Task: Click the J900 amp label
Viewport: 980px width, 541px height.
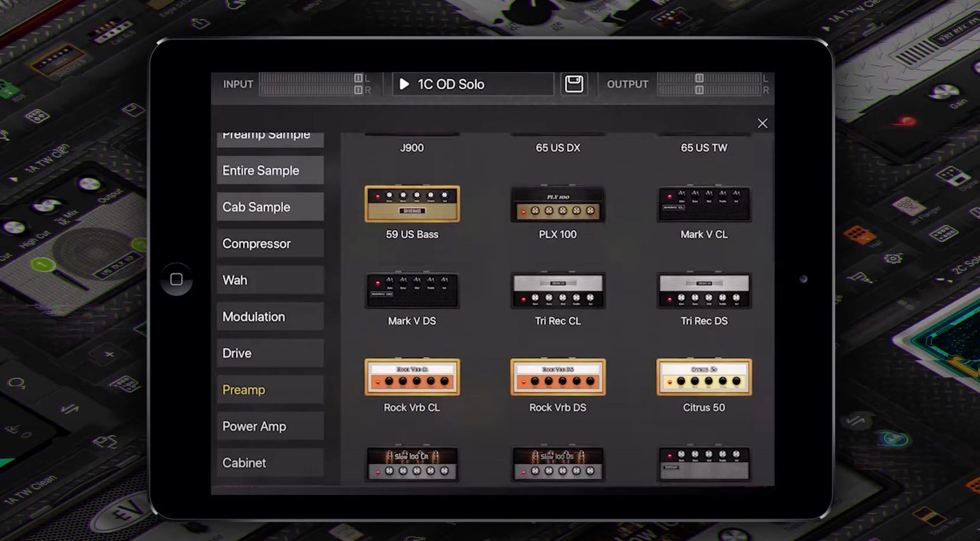Action: [x=412, y=148]
